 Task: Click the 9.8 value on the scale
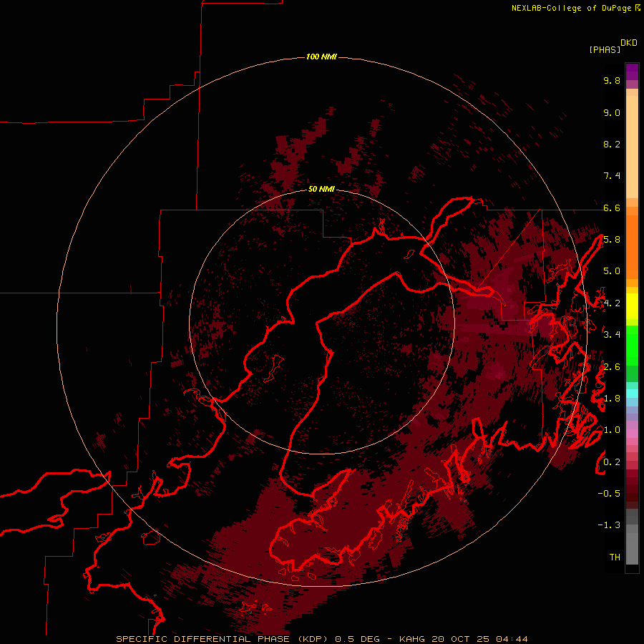coord(612,80)
